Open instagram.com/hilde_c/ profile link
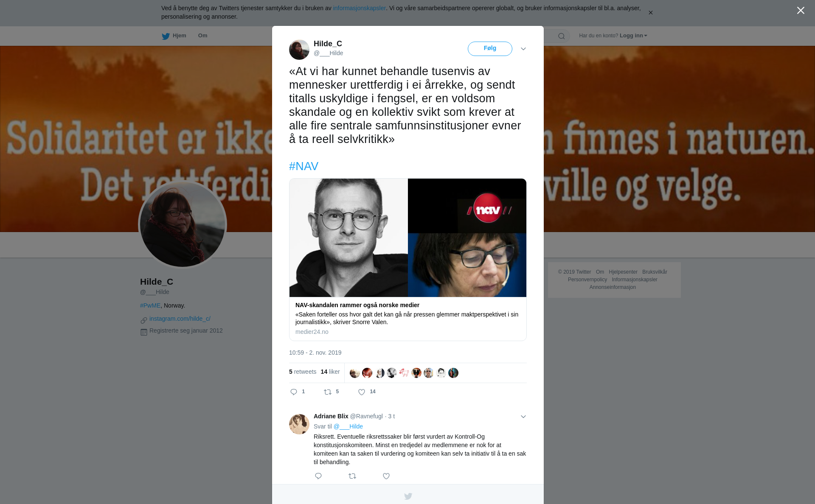The width and height of the screenshot is (815, 504). tap(180, 319)
